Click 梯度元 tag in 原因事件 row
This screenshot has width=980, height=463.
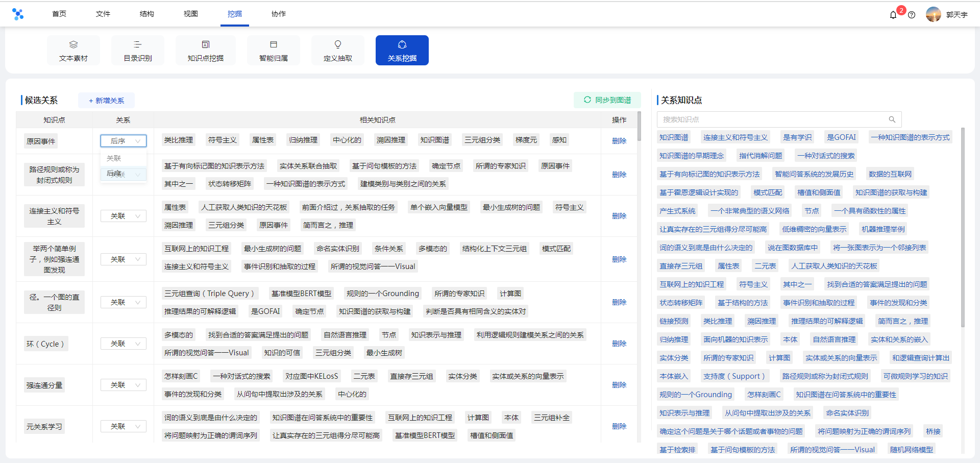coord(526,140)
